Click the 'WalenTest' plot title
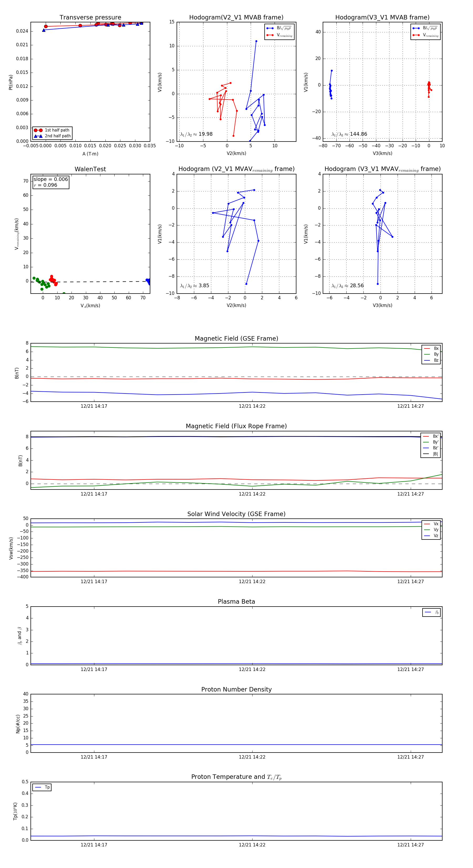The image size is (473, 868). point(90,169)
